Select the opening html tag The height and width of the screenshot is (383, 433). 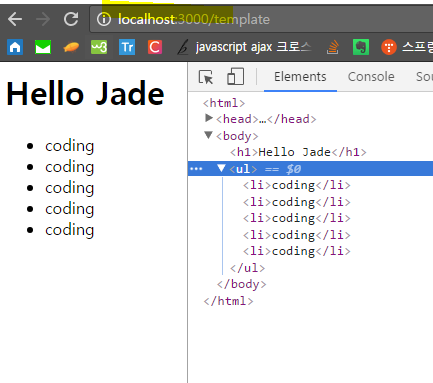pyautogui.click(x=224, y=103)
